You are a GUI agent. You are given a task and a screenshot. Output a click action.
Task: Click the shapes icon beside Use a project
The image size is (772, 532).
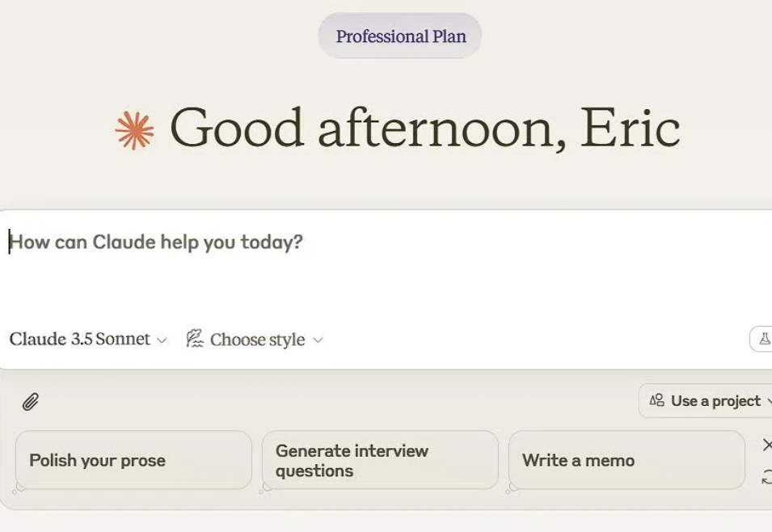[656, 400]
